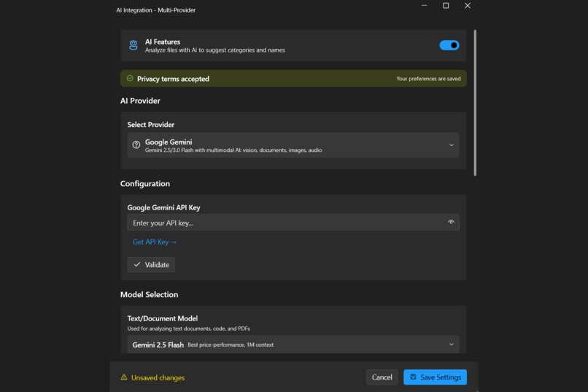Screen dimensions: 588x392
Task: Expand the Text/Document Model dropdown
Action: [293, 345]
